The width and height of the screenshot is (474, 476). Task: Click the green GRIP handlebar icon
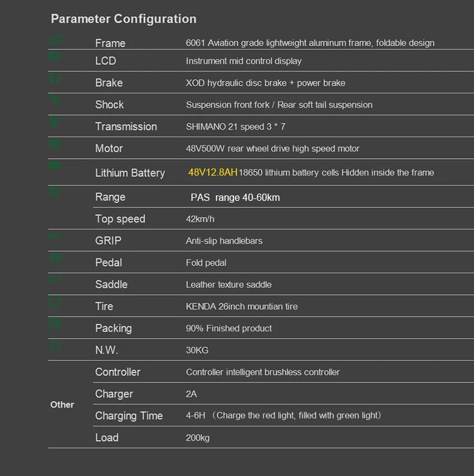pos(55,236)
